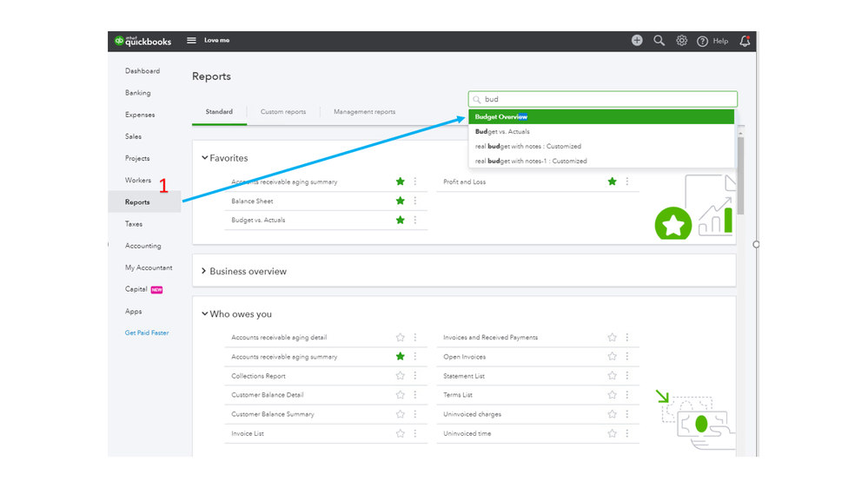Image resolution: width=868 pixels, height=488 pixels.
Task: Switch to the Custom reports tab
Action: (x=283, y=112)
